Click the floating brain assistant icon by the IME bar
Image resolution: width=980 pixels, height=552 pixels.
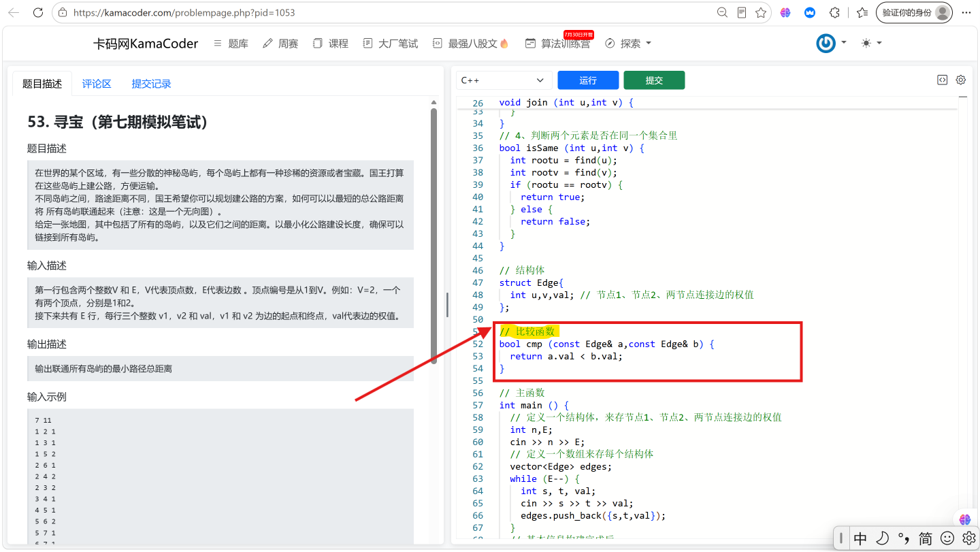pos(965,519)
